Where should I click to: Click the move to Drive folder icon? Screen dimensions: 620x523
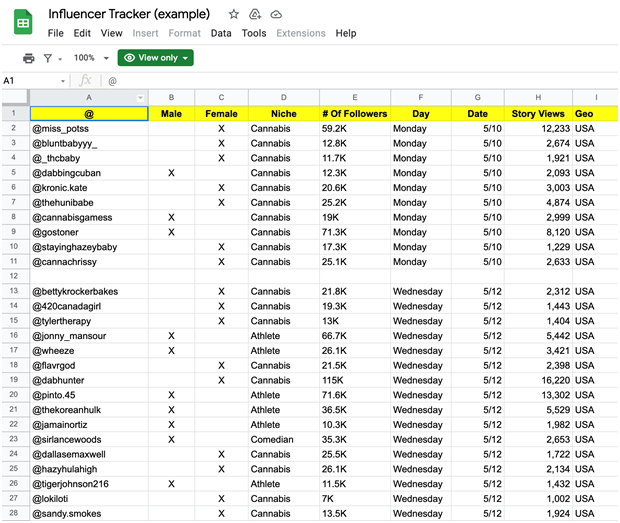pyautogui.click(x=255, y=14)
